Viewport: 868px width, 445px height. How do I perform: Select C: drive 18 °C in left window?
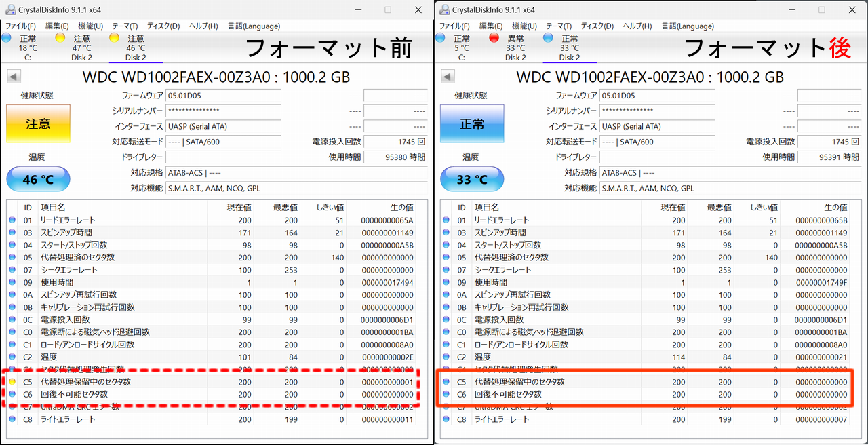28,47
